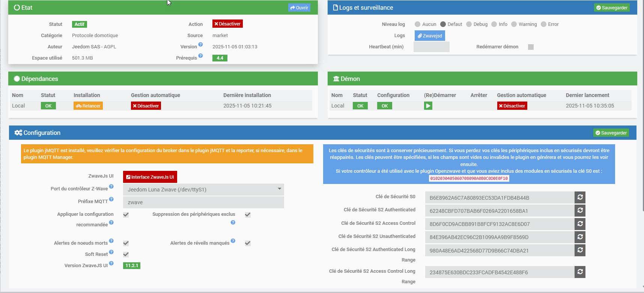The width and height of the screenshot is (644, 293).
Task: Click the green Actif status badge
Action: (x=80, y=24)
